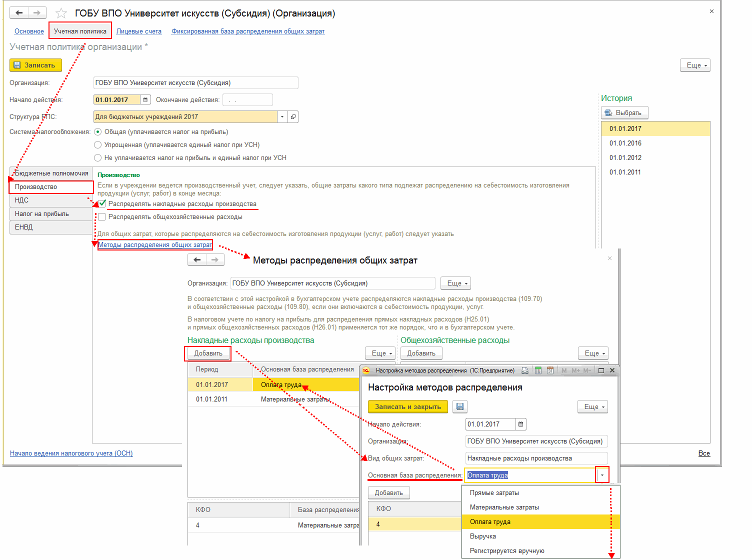Switch to Основное tab
Viewport: 752px width, 560px height.
click(29, 31)
